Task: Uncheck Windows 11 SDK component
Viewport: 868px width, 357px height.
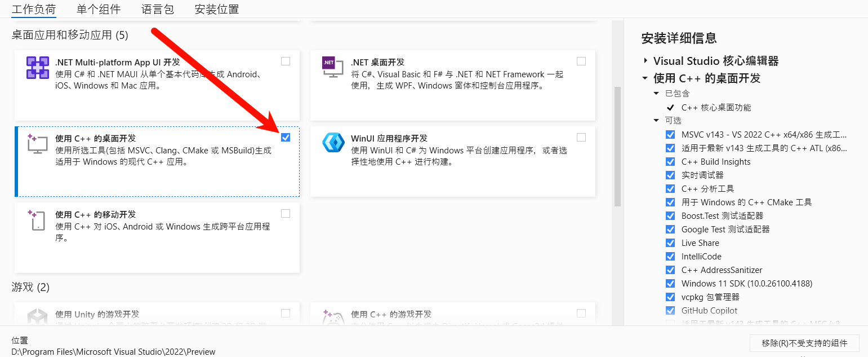Action: [670, 284]
